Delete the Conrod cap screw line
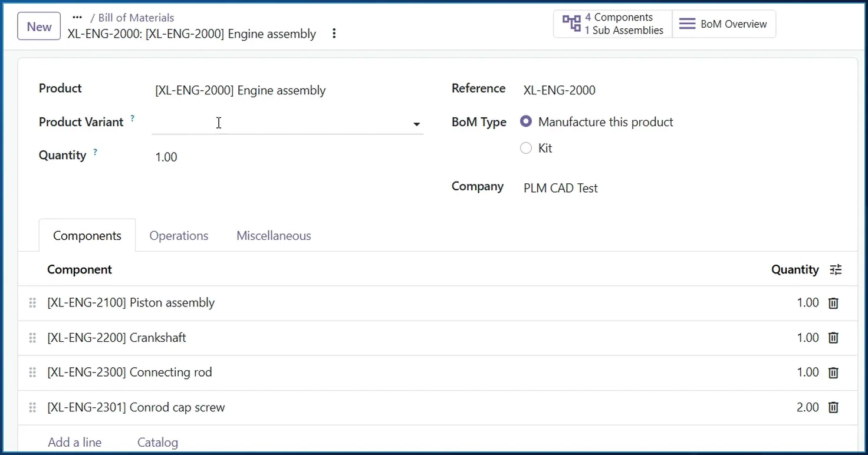This screenshot has width=868, height=455. [x=833, y=407]
